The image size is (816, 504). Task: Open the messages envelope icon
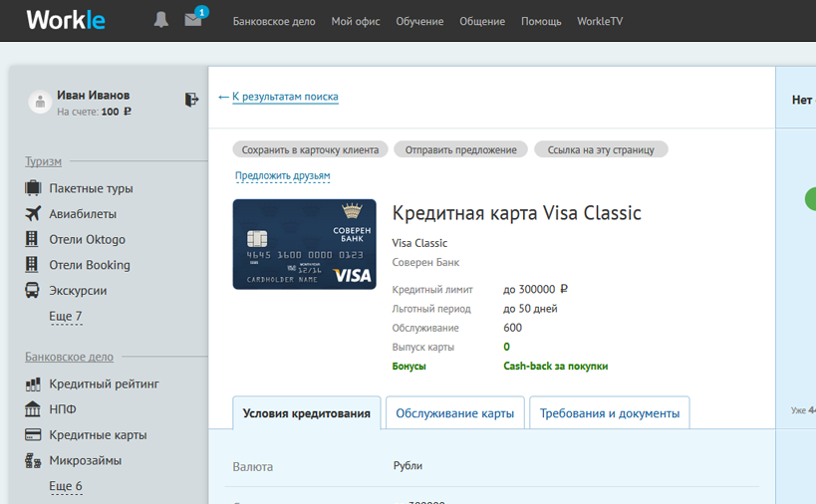click(193, 19)
